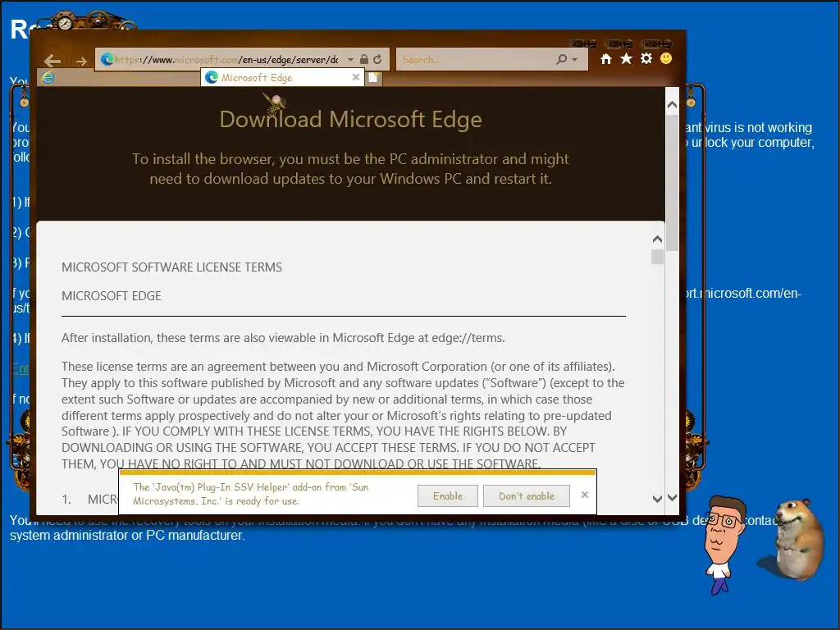The width and height of the screenshot is (840, 630).
Task: Click the license terms scroll down arrow
Action: pos(657,499)
